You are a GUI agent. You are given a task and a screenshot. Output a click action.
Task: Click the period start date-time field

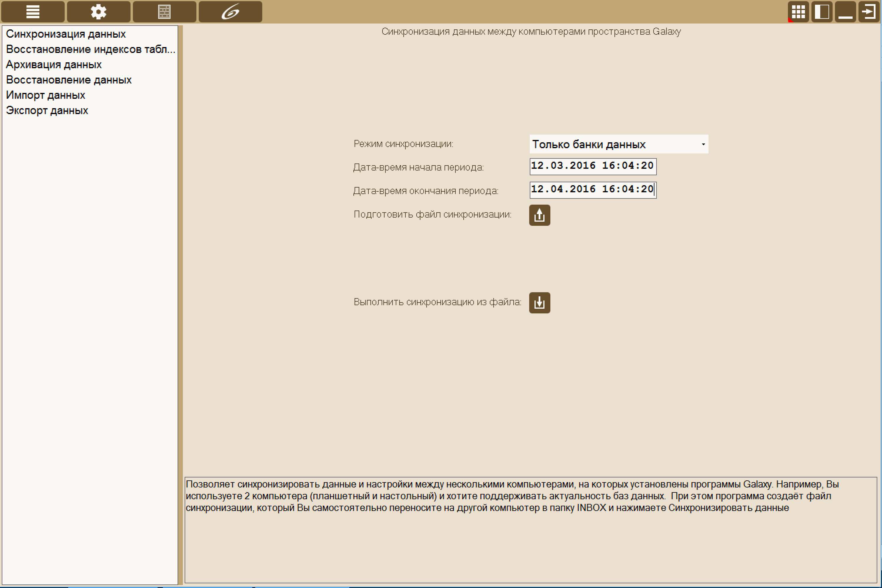tap(593, 166)
